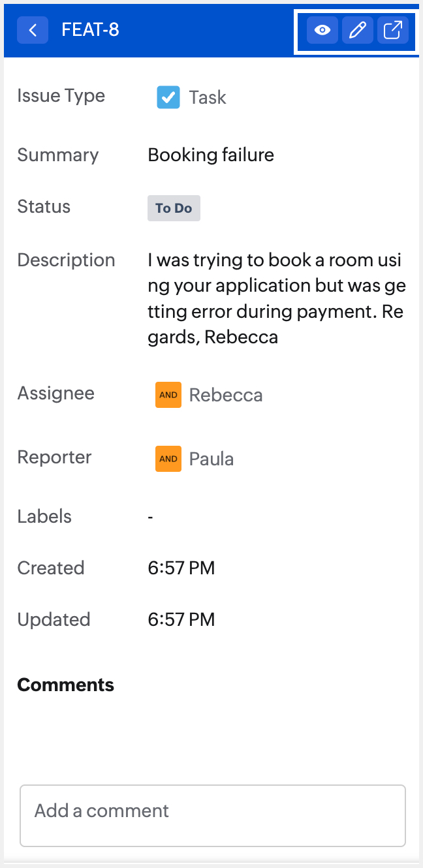Image resolution: width=423 pixels, height=868 pixels.
Task: Click the FEAT-8 issue key title
Action: [90, 30]
